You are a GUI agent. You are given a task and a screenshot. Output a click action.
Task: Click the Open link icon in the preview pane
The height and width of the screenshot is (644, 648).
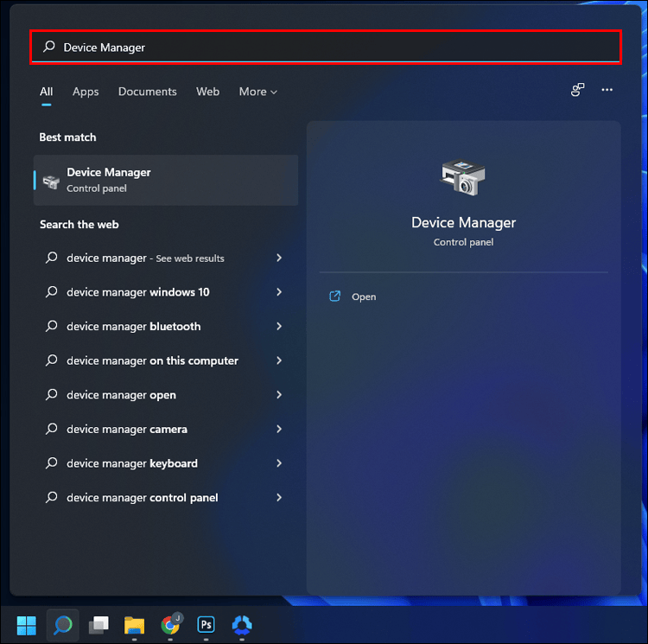click(334, 296)
